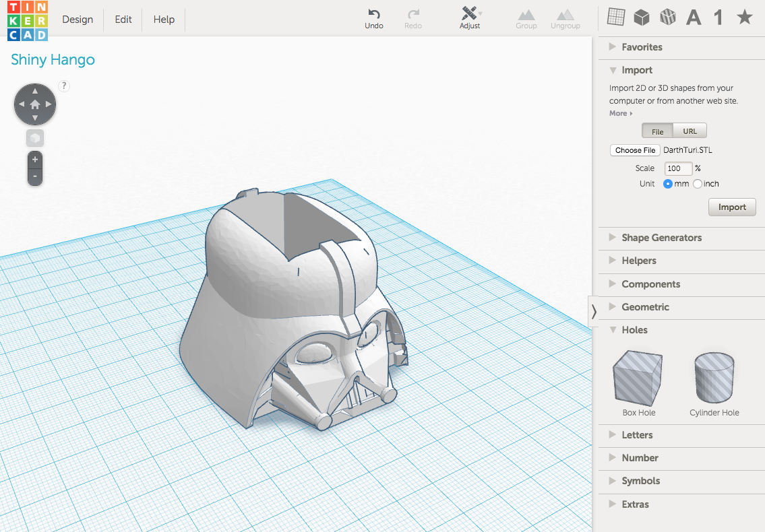Open the Design menu
Screen dimensions: 765x532
(x=78, y=20)
